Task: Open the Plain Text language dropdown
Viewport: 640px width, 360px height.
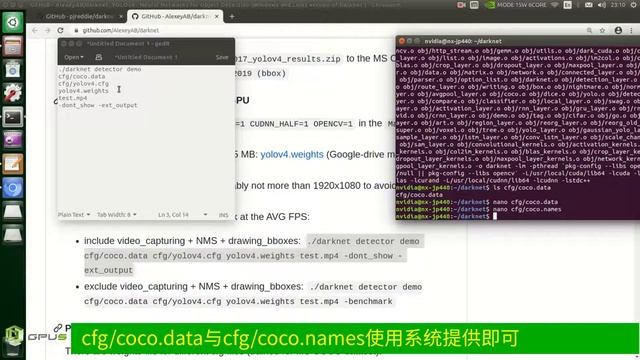Action: [x=74, y=214]
